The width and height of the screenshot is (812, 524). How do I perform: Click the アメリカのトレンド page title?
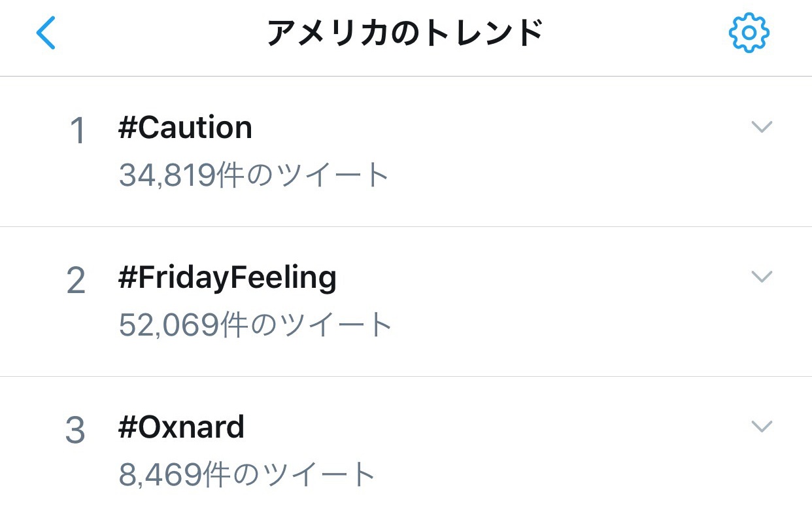point(405,34)
